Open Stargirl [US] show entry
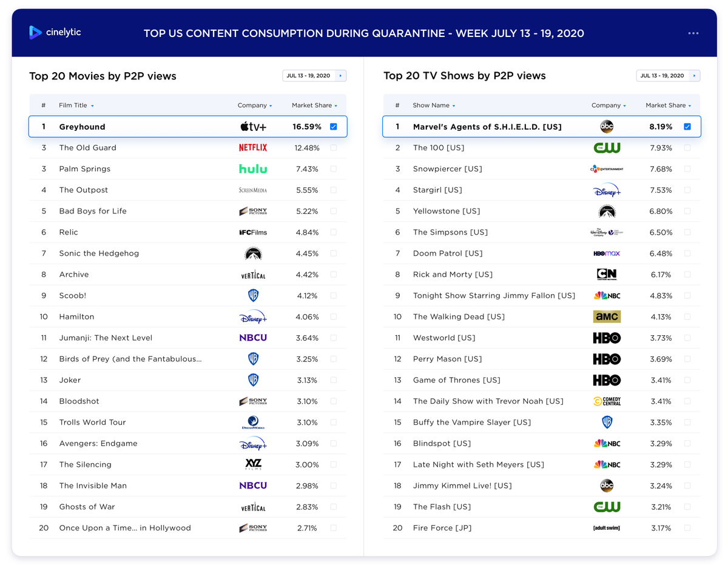The image size is (728, 565). (x=437, y=190)
